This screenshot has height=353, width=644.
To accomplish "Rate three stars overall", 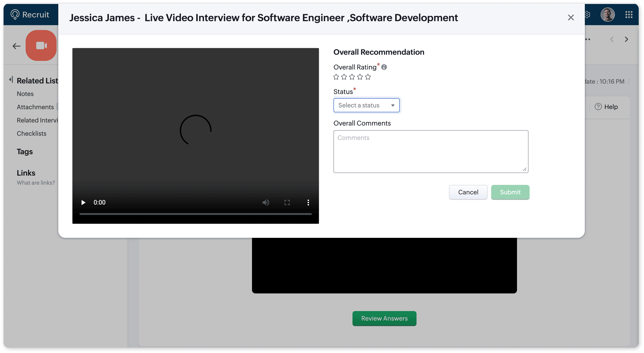I will pos(352,77).
